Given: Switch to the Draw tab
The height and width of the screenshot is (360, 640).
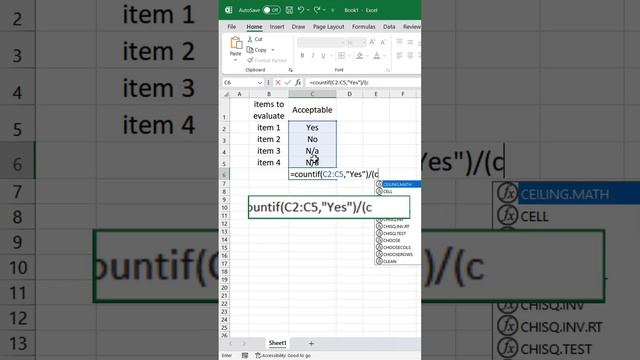Looking at the screenshot, I should 298,27.
